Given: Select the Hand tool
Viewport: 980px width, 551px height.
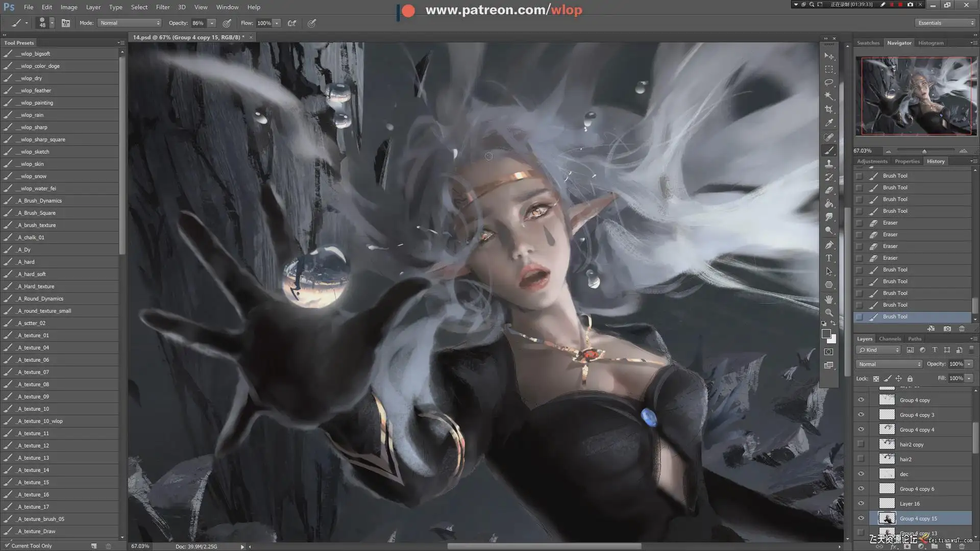Looking at the screenshot, I should click(x=829, y=299).
